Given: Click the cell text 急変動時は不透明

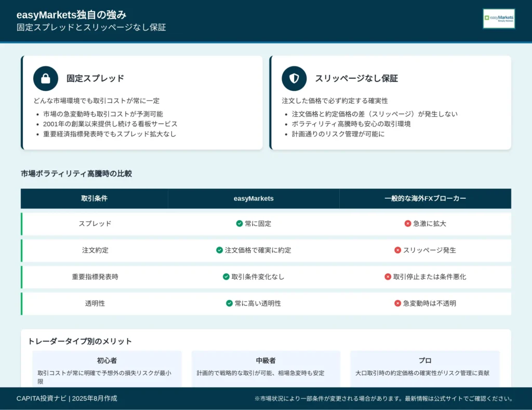Looking at the screenshot, I should pos(430,303).
